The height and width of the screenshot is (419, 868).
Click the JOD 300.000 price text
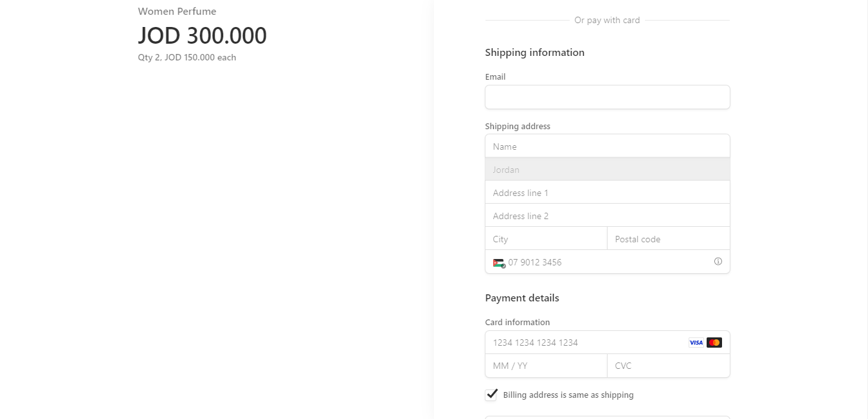click(203, 35)
